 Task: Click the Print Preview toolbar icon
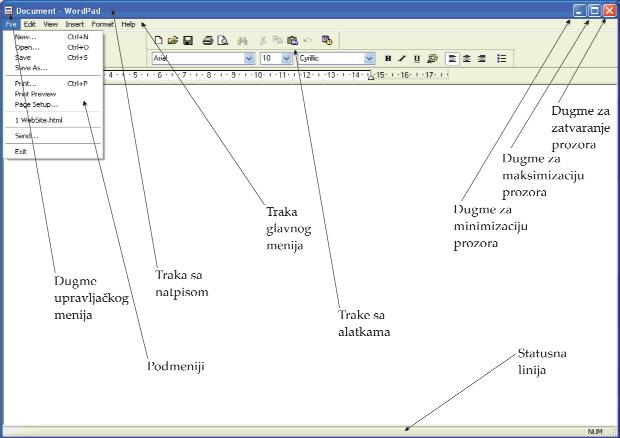(223, 40)
